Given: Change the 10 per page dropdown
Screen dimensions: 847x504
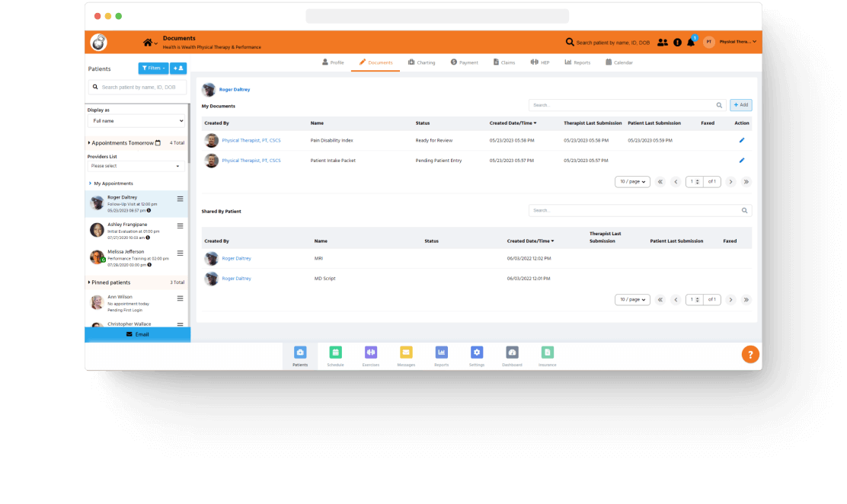Looking at the screenshot, I should (632, 181).
